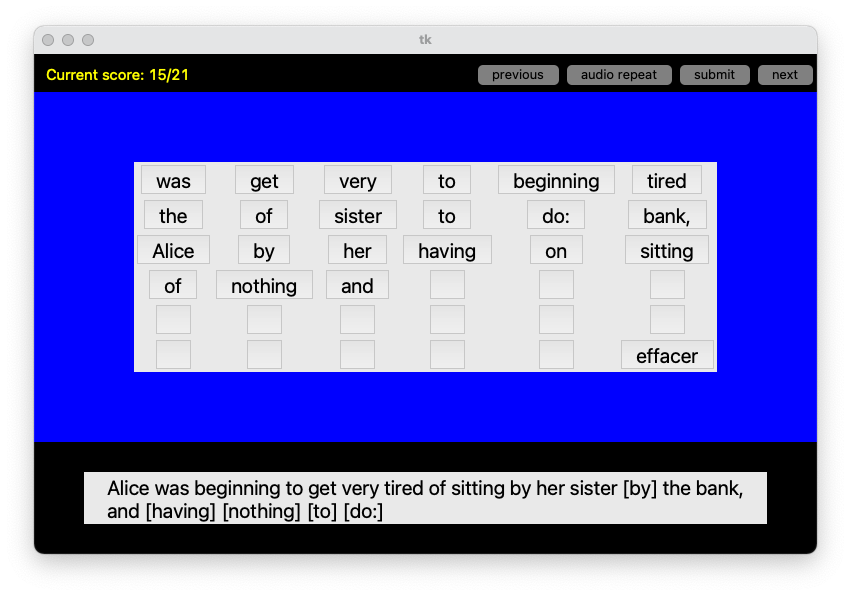This screenshot has width=851, height=596.
Task: Select the word "tired"
Action: tap(666, 180)
